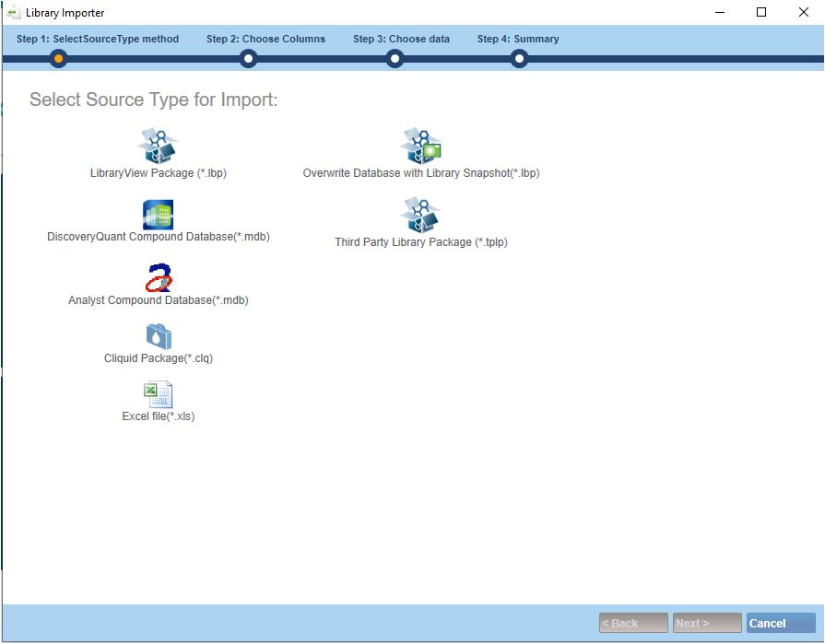The height and width of the screenshot is (644, 825).
Task: Click the orange Step 1 progress marker
Action: (x=59, y=59)
